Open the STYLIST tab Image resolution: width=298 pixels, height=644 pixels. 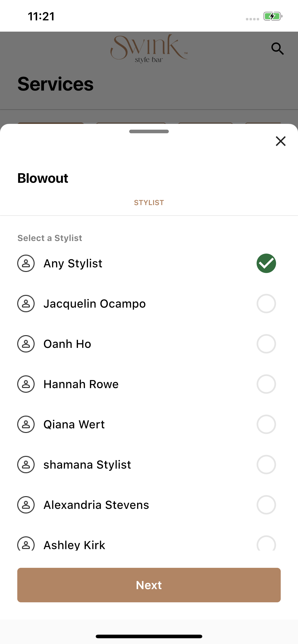coord(149,202)
